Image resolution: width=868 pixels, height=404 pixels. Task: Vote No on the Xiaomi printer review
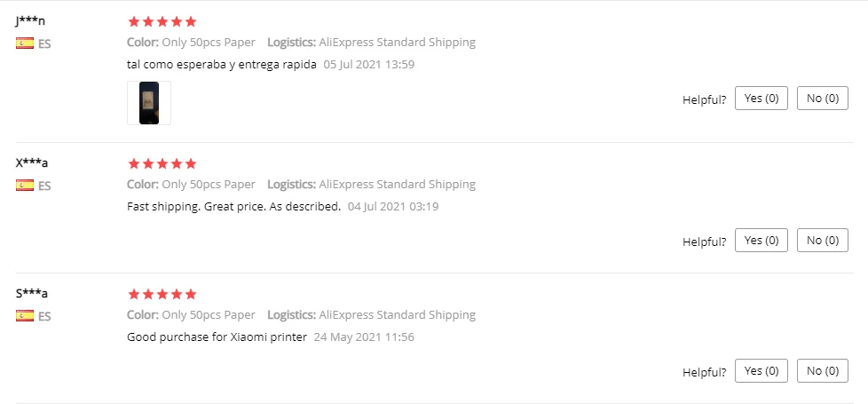point(822,371)
